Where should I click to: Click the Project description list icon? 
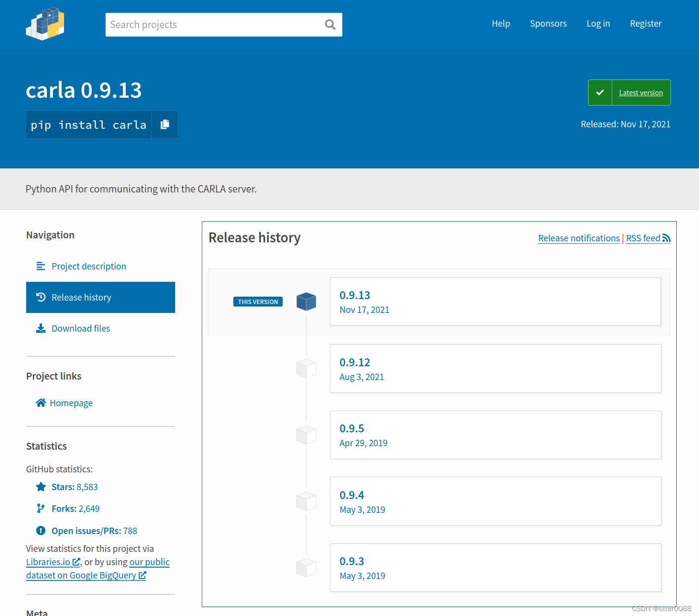point(41,266)
